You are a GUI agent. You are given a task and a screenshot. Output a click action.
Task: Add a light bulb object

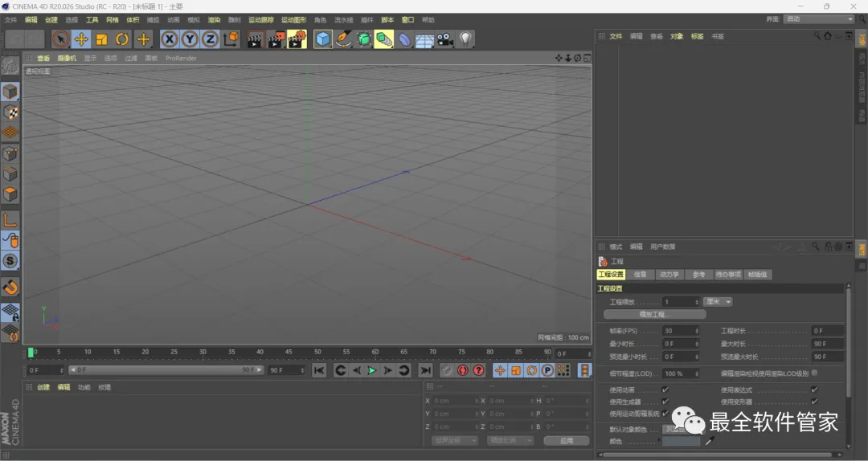point(465,39)
